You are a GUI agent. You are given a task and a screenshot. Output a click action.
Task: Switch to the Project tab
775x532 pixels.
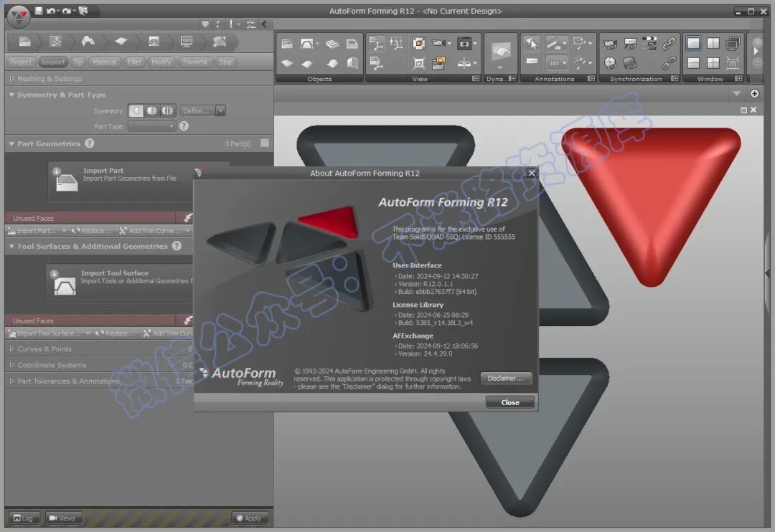click(x=22, y=62)
